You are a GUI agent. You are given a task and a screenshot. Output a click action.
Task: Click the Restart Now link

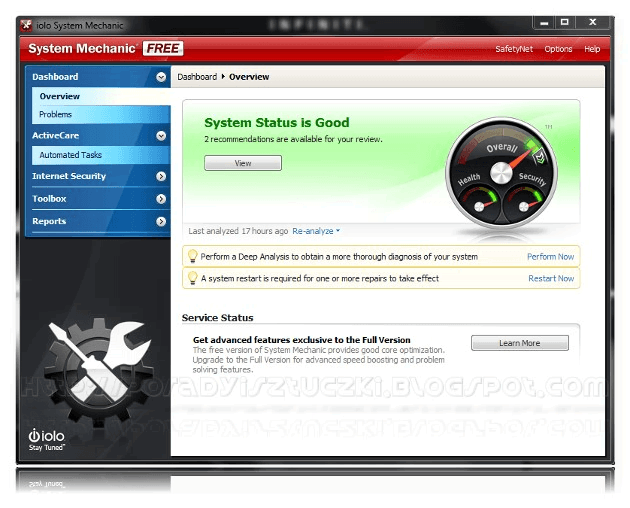[x=551, y=278]
